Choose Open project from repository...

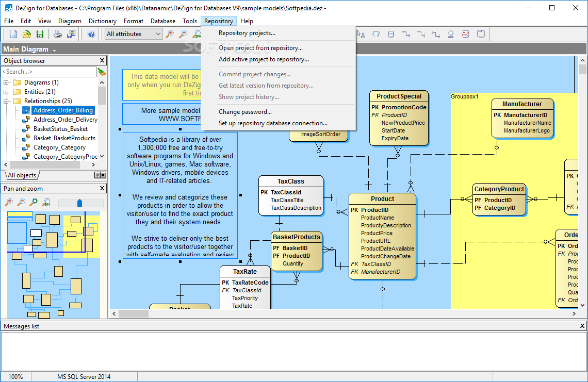[278, 48]
